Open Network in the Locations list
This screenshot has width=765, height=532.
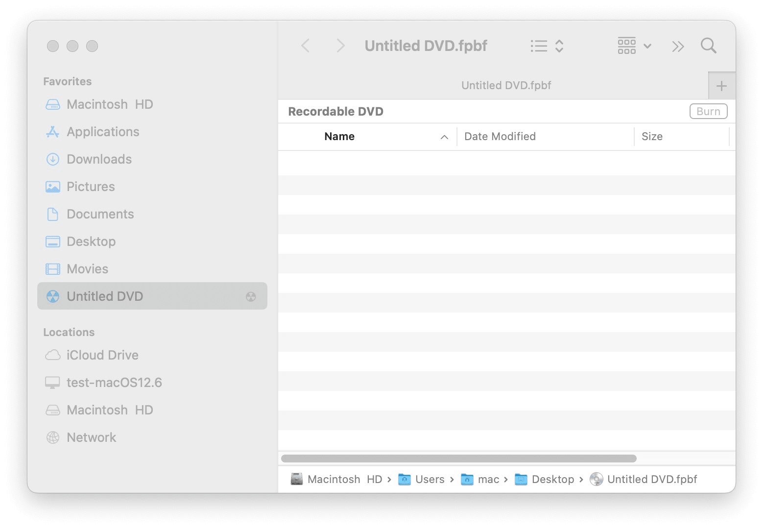(91, 437)
